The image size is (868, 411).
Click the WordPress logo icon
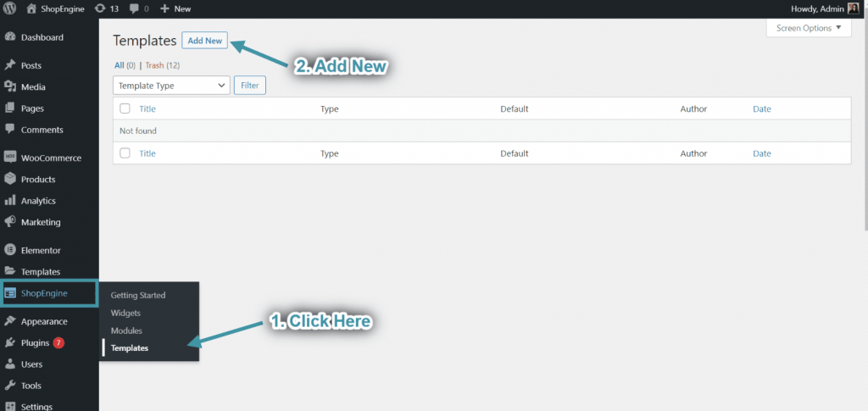point(10,8)
